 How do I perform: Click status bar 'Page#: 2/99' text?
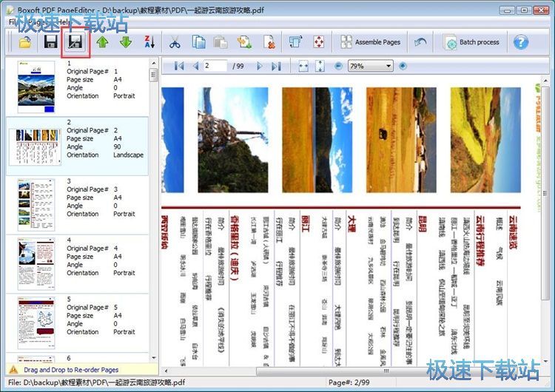(349, 382)
